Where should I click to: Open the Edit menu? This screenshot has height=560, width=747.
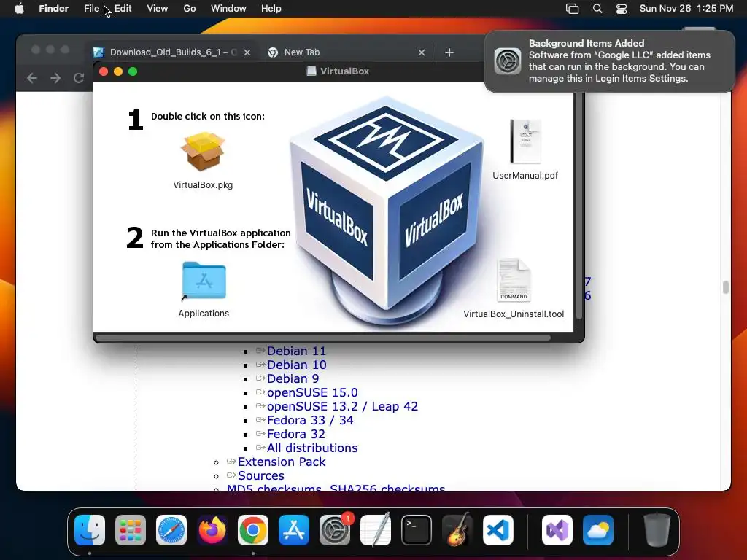(123, 9)
